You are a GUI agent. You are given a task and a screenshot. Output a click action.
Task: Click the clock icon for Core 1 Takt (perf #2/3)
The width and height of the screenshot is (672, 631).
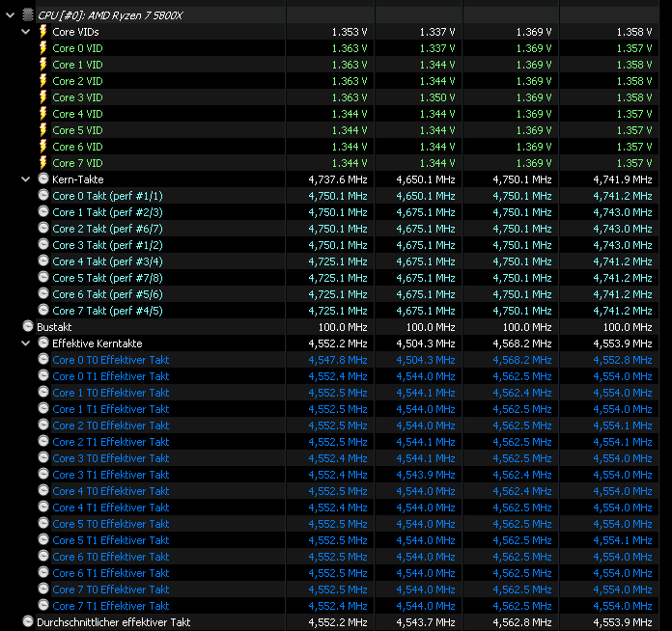(x=43, y=211)
